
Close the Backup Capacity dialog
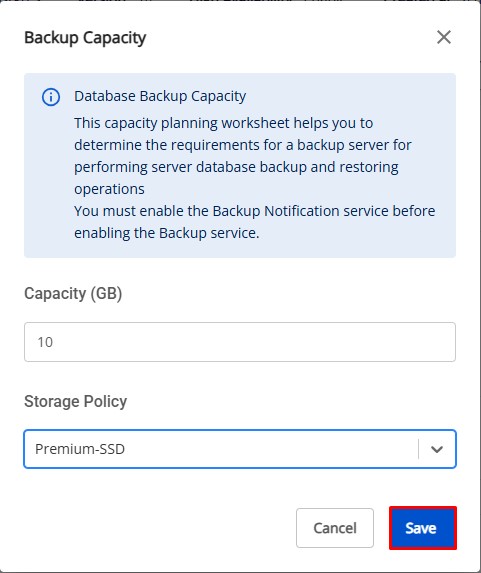pos(444,37)
